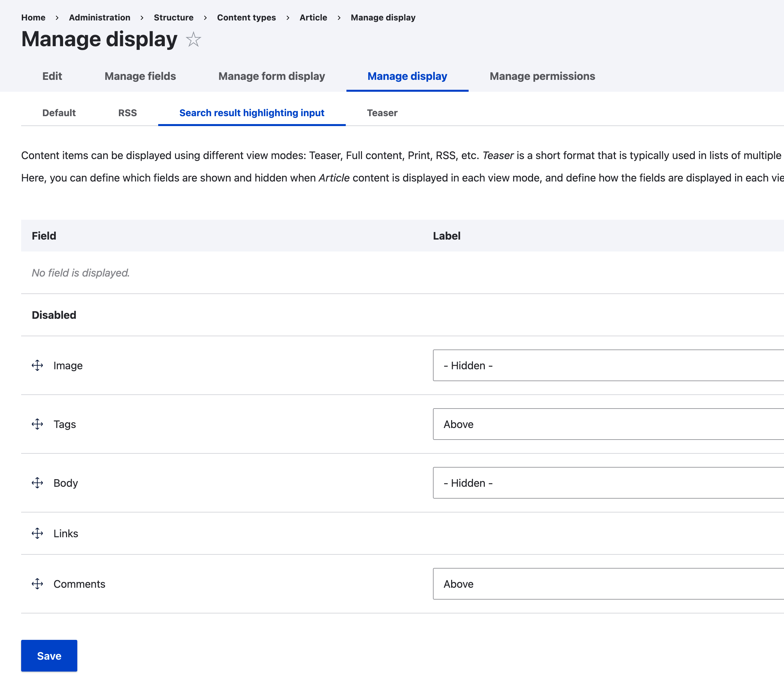Click the drag handle for Body field
Screen dimensions: 784x693
coord(37,482)
